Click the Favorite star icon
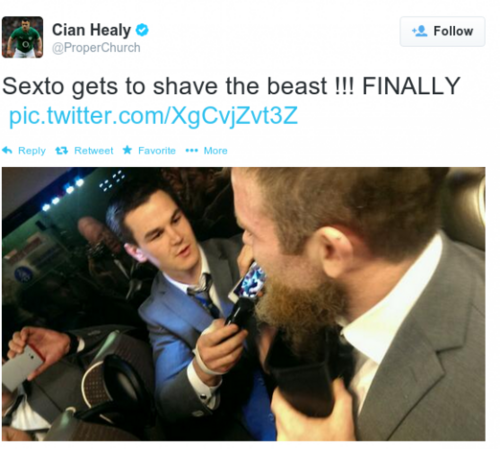The image size is (500, 449). click(x=127, y=150)
